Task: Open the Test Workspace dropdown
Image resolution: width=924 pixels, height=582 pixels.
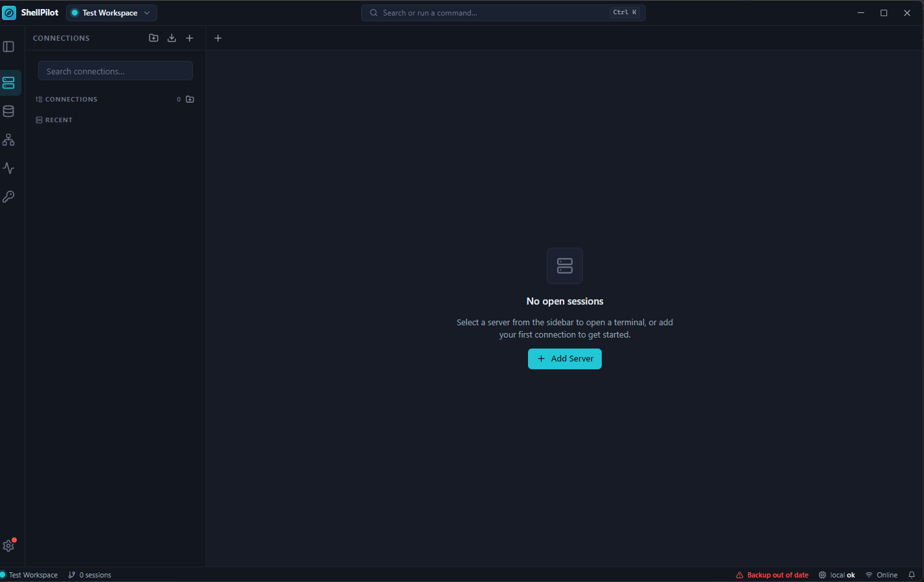Action: point(111,13)
